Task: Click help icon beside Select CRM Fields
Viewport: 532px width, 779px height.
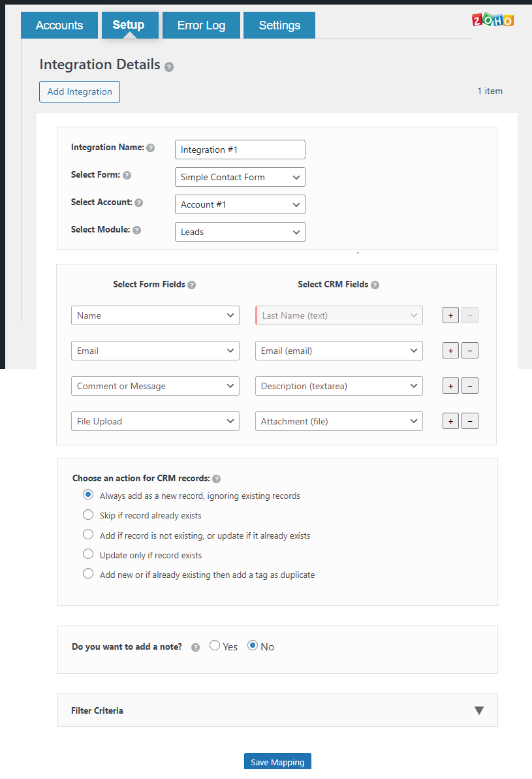Action: (x=375, y=285)
